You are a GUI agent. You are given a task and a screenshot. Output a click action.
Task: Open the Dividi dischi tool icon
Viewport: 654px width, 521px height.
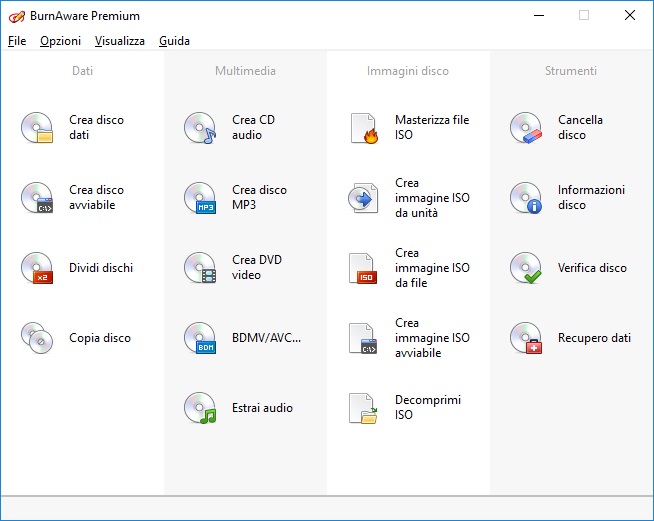click(37, 268)
